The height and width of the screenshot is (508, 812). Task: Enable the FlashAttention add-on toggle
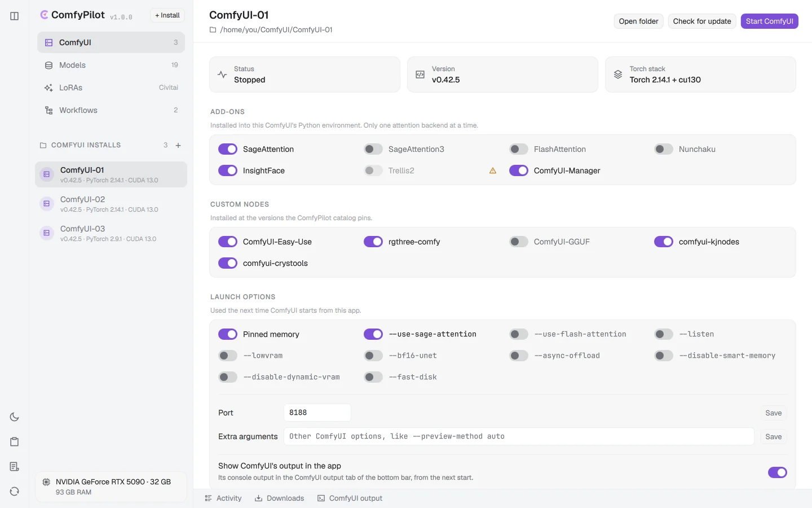[519, 149]
